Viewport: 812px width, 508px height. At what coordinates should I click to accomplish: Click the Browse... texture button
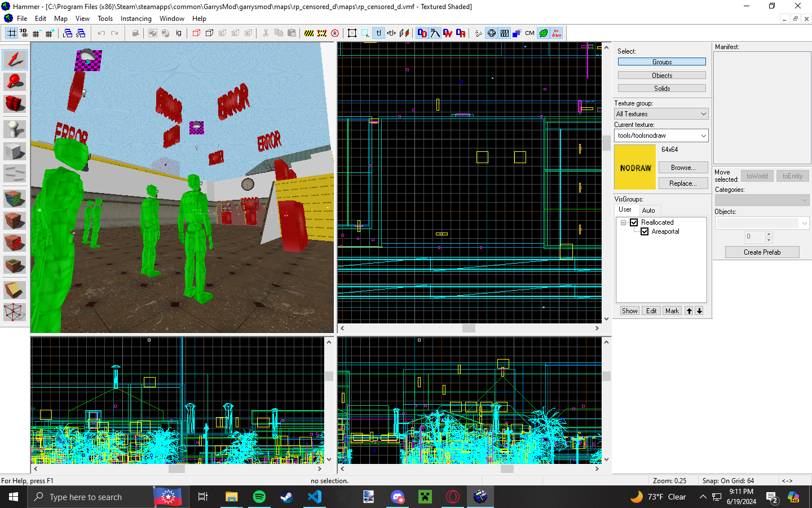click(x=683, y=168)
